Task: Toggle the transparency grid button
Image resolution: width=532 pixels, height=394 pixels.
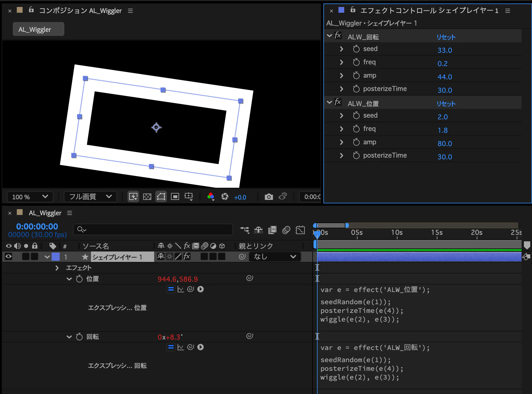Action: point(147,197)
